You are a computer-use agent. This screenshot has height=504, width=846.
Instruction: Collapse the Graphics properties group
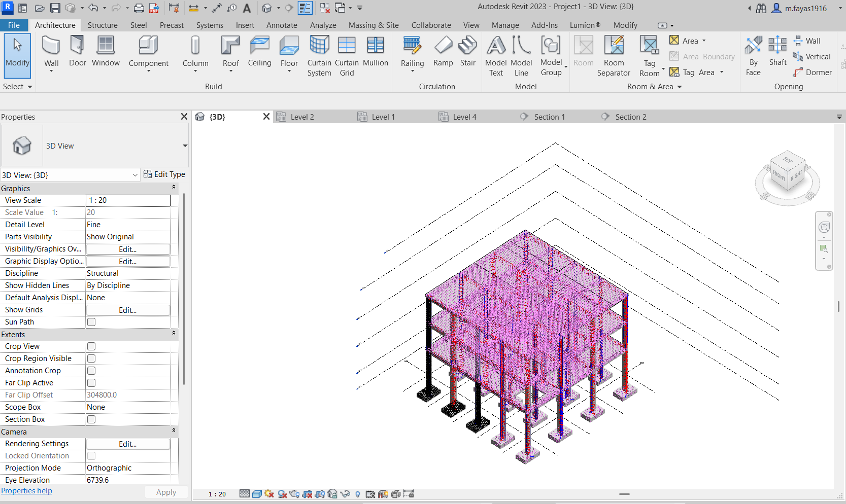click(x=174, y=187)
